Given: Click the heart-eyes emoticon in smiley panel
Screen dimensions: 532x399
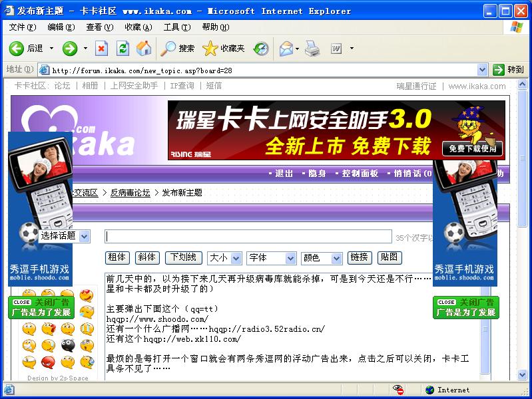Looking at the screenshot, I should [x=87, y=296].
